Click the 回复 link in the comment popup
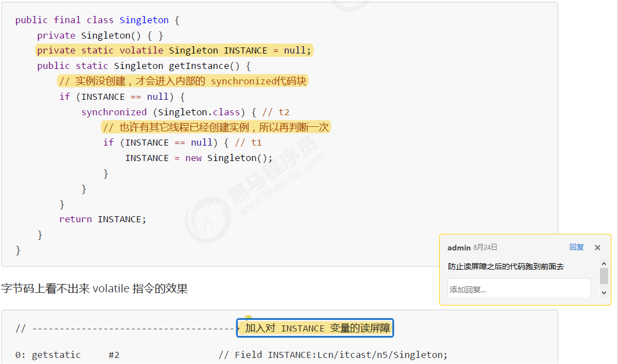 [x=576, y=248]
